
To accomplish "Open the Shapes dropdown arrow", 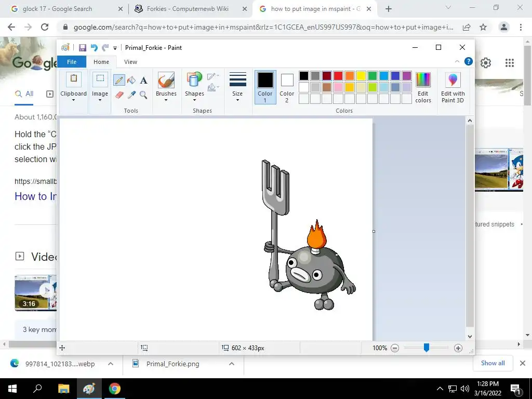I will (x=194, y=100).
